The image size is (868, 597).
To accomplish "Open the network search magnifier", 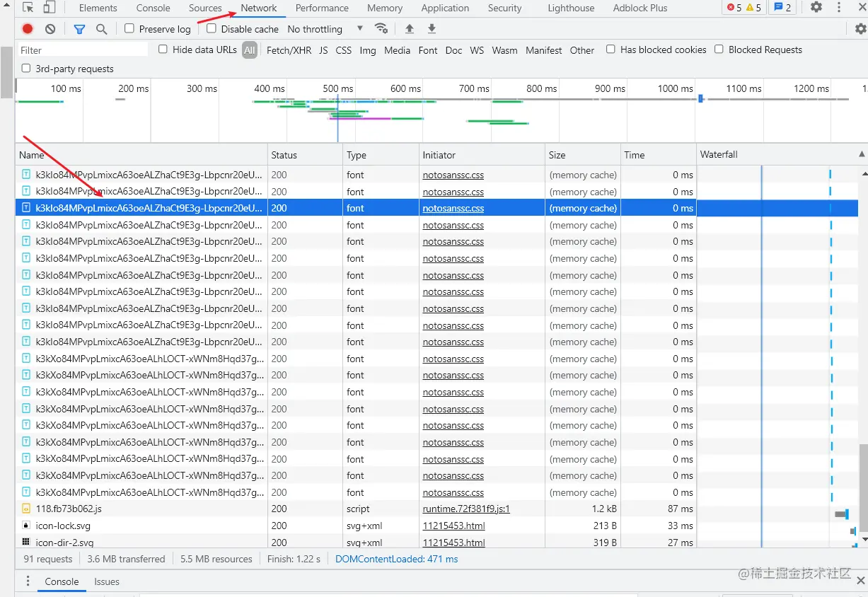I will point(102,29).
